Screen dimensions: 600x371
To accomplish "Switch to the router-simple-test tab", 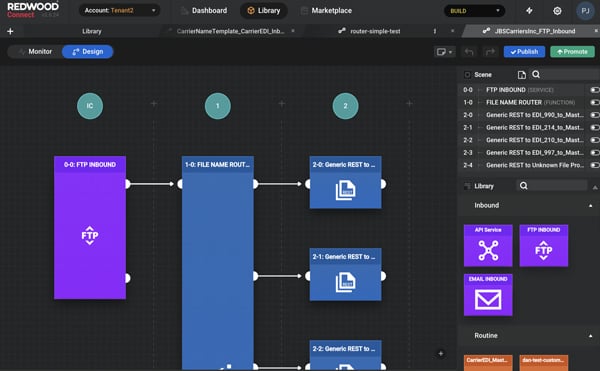I will coord(375,31).
